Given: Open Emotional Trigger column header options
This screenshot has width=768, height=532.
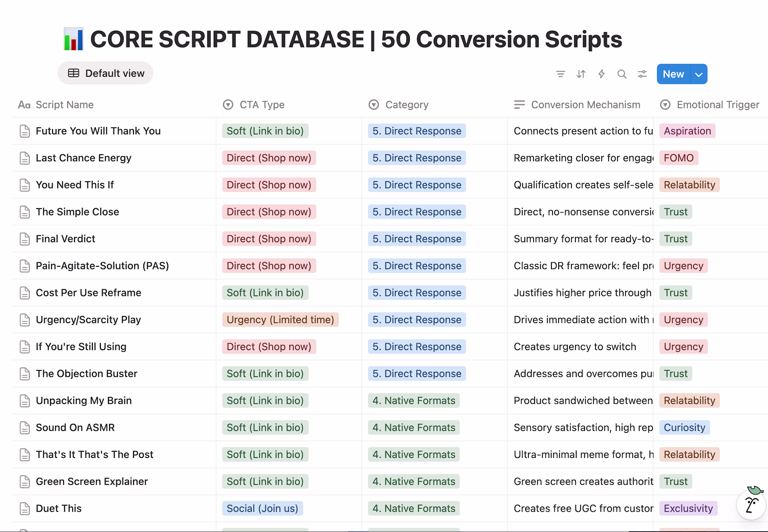Looking at the screenshot, I should click(x=717, y=105).
